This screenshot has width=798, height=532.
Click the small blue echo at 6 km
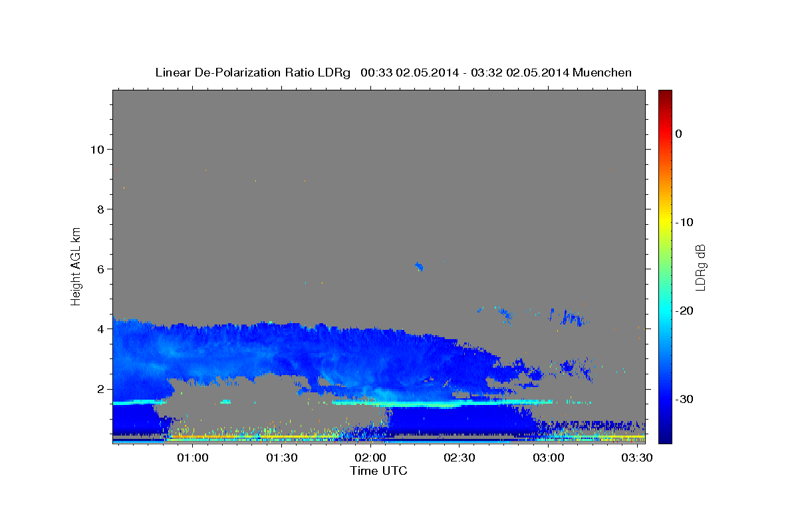click(419, 266)
